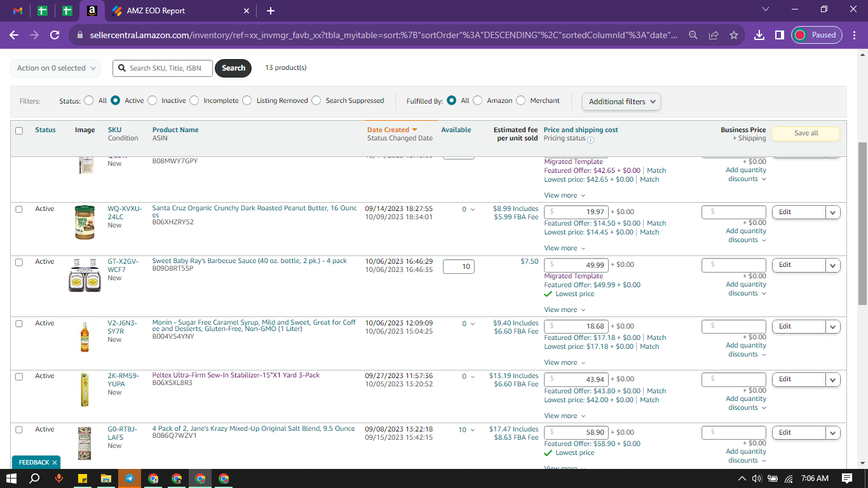
Task: Edit the 19.97 price field
Action: click(x=576, y=212)
